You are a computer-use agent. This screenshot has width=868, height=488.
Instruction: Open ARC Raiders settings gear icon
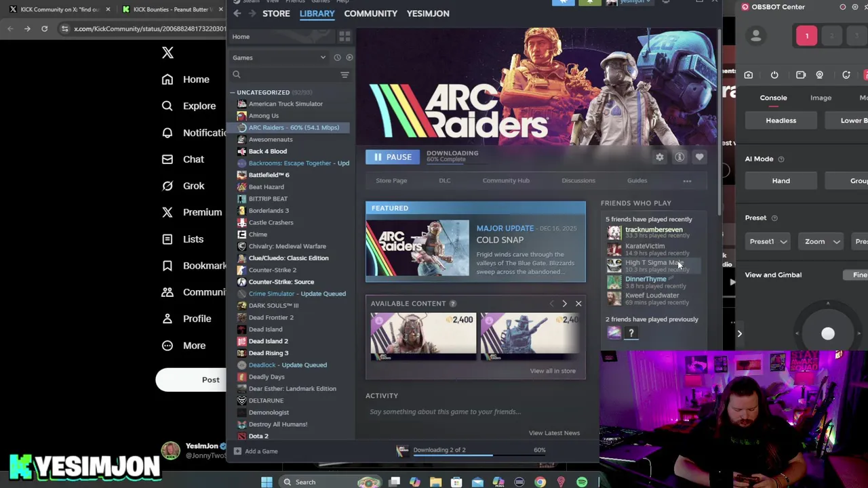[659, 157]
